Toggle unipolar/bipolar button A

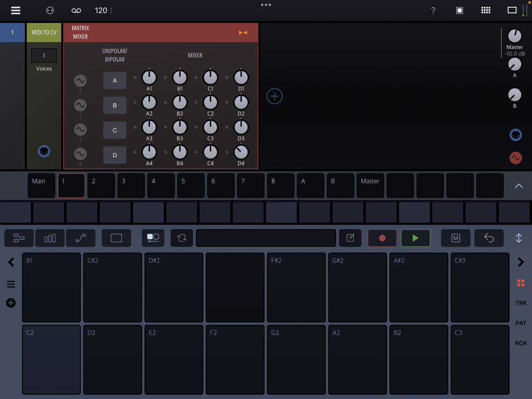(115, 81)
